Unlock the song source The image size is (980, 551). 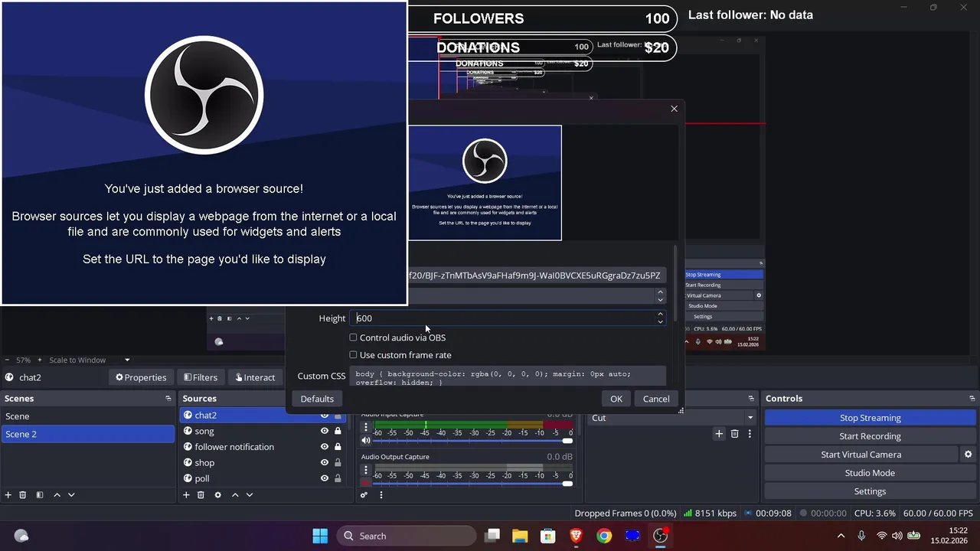338,431
